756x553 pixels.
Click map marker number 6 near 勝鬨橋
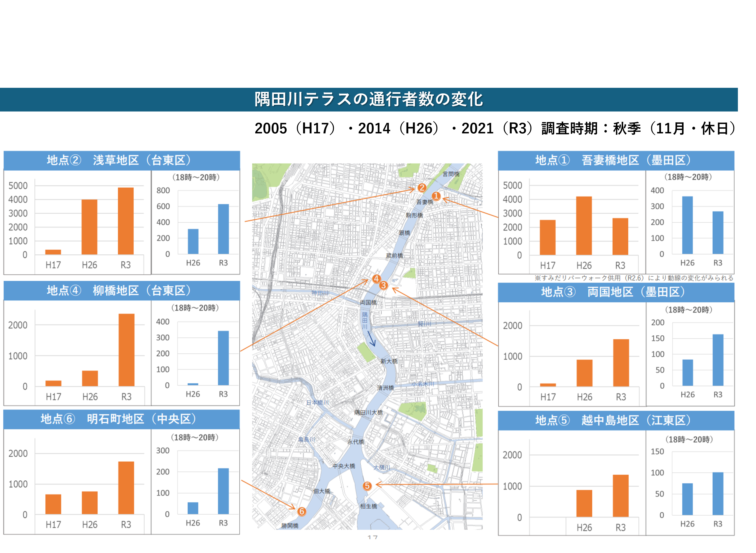click(301, 511)
